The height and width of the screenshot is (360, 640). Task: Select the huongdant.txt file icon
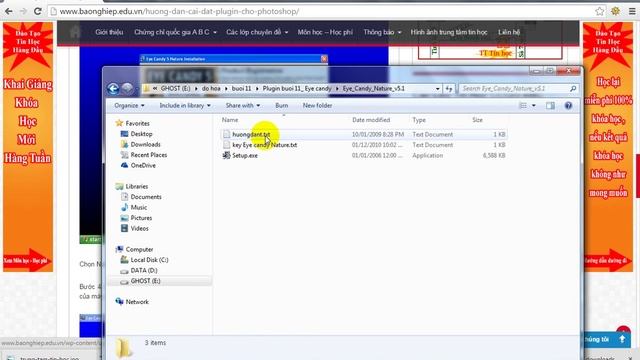(x=227, y=134)
